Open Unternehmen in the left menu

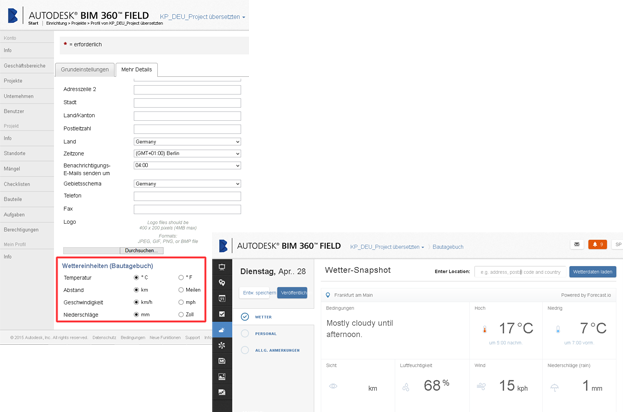(x=19, y=96)
